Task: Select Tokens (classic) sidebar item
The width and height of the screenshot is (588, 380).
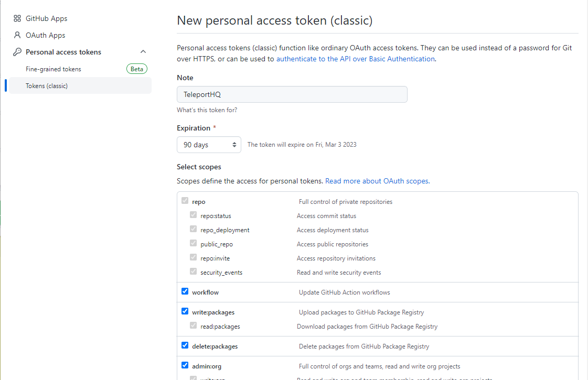Action: [x=80, y=86]
